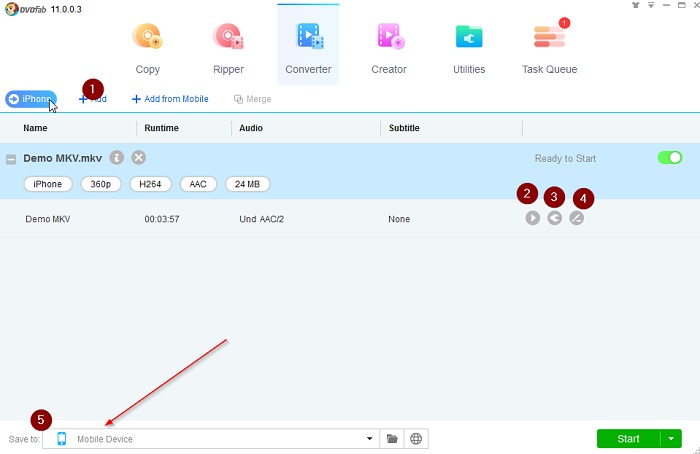This screenshot has height=454, width=700.
Task: Show info for Demo MKV.mkv
Action: coord(117,158)
